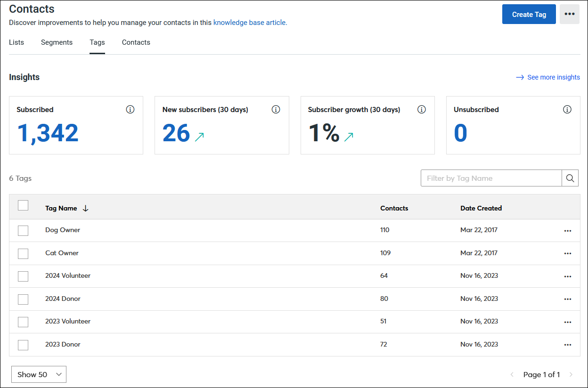This screenshot has height=388, width=588.
Task: Click the 1,342 Subscribed count
Action: [x=48, y=133]
